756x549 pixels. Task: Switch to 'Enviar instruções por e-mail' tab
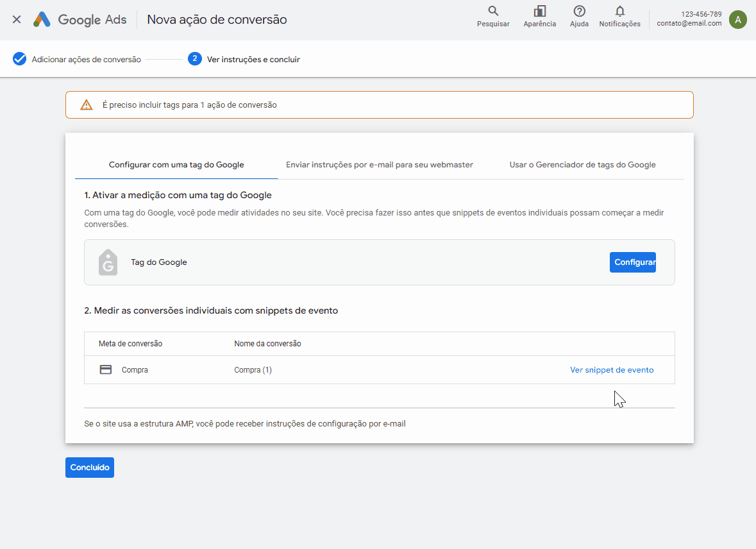380,165
